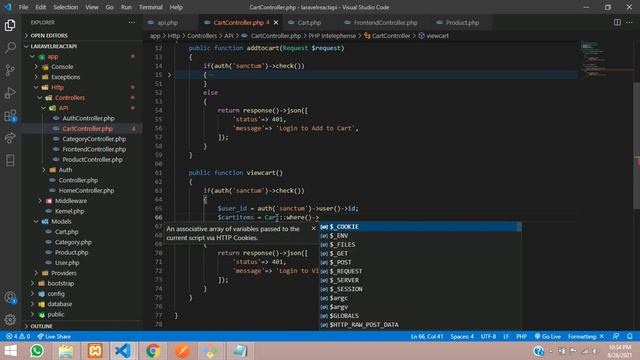This screenshot has width=640, height=360.
Task: Open the Manage gear icon
Action: tap(10, 320)
